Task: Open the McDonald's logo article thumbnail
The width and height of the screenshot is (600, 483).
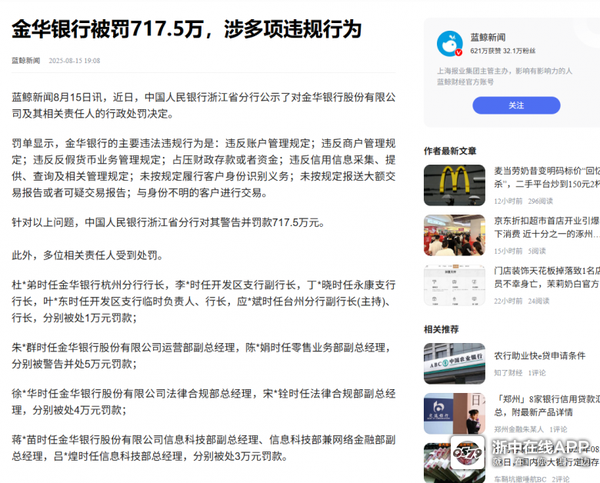Action: 454,185
